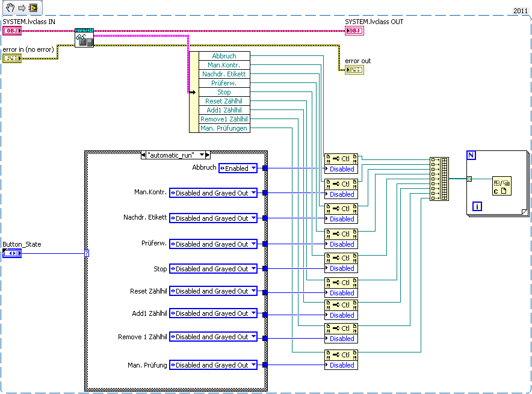
Task: Click the error out cluster terminal
Action: click(354, 70)
